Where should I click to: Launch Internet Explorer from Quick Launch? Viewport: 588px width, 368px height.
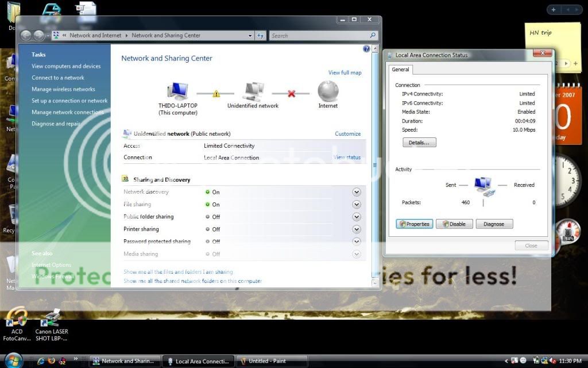pyautogui.click(x=41, y=361)
